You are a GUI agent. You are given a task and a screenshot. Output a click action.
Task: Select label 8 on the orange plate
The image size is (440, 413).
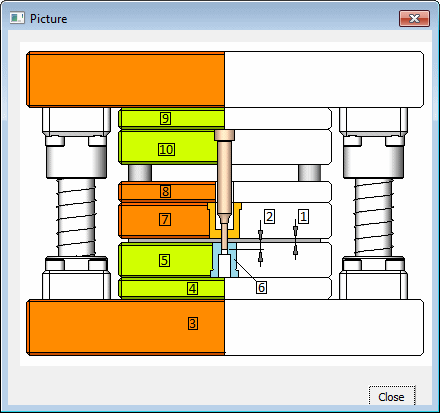coord(165,191)
